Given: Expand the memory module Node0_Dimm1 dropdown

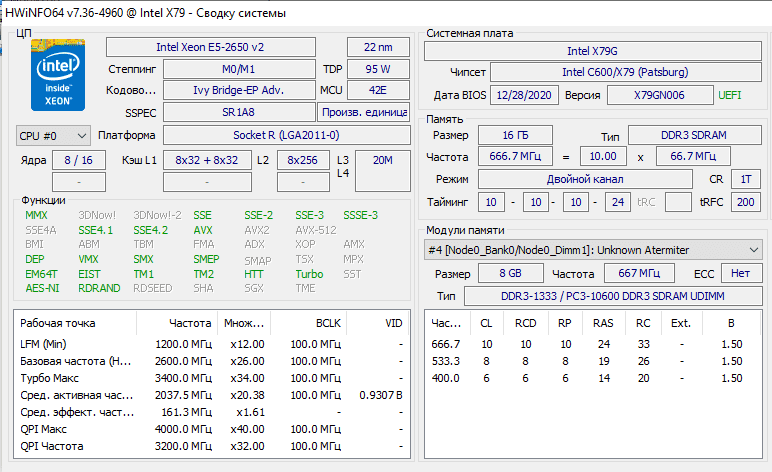Looking at the screenshot, I should pyautogui.click(x=594, y=249).
